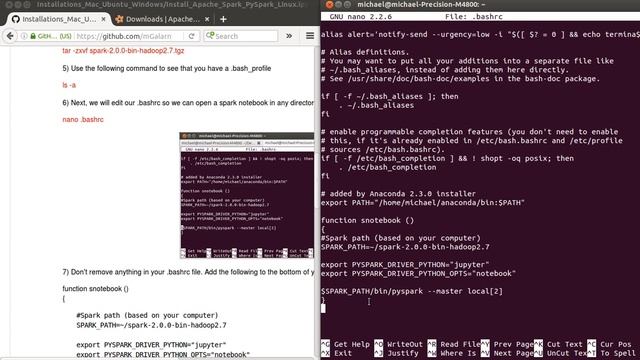The height and width of the screenshot is (360, 640).
Task: Open site information icon in URL bar
Action: pos(24,36)
